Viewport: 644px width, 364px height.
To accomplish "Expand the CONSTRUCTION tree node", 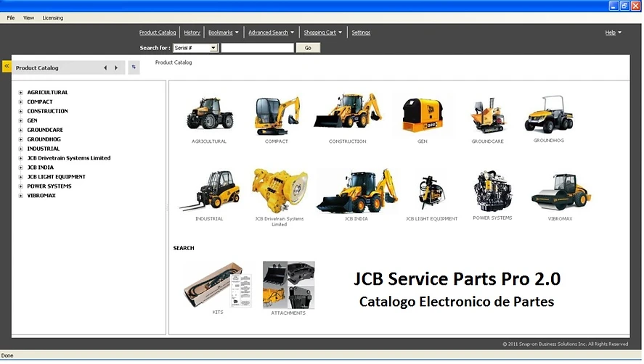I will pyautogui.click(x=20, y=112).
